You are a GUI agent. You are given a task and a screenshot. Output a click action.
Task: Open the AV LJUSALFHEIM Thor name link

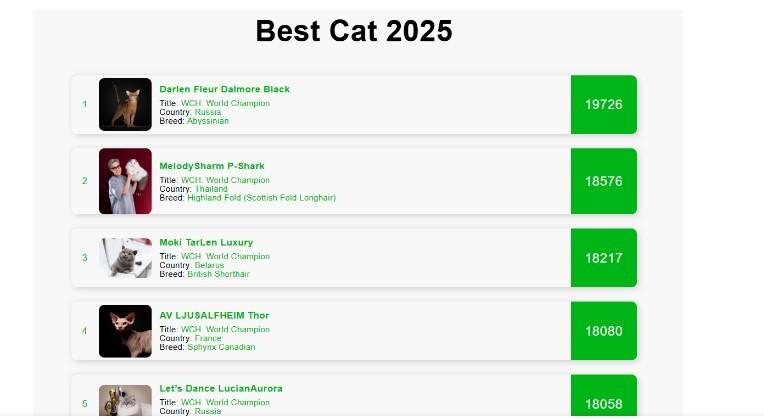click(214, 316)
